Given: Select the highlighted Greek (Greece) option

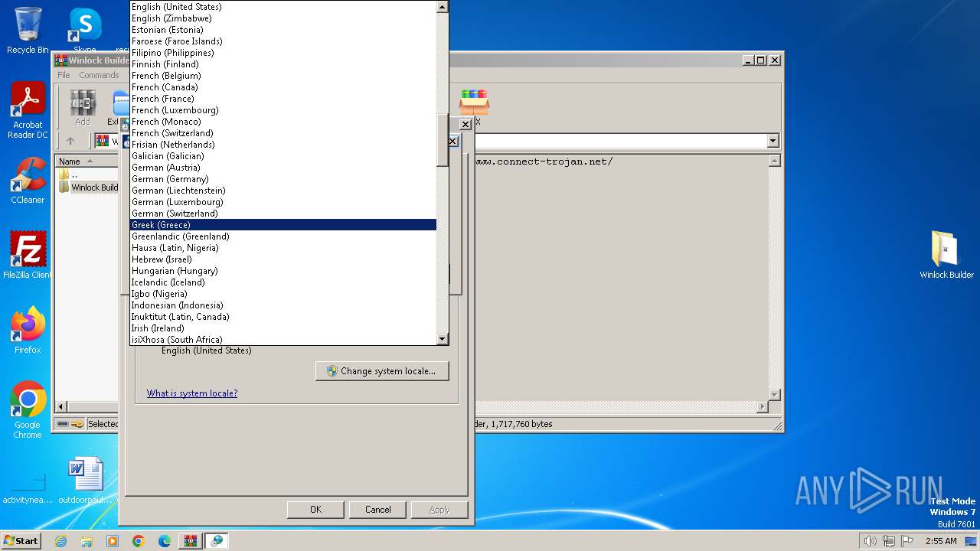Looking at the screenshot, I should pos(283,225).
